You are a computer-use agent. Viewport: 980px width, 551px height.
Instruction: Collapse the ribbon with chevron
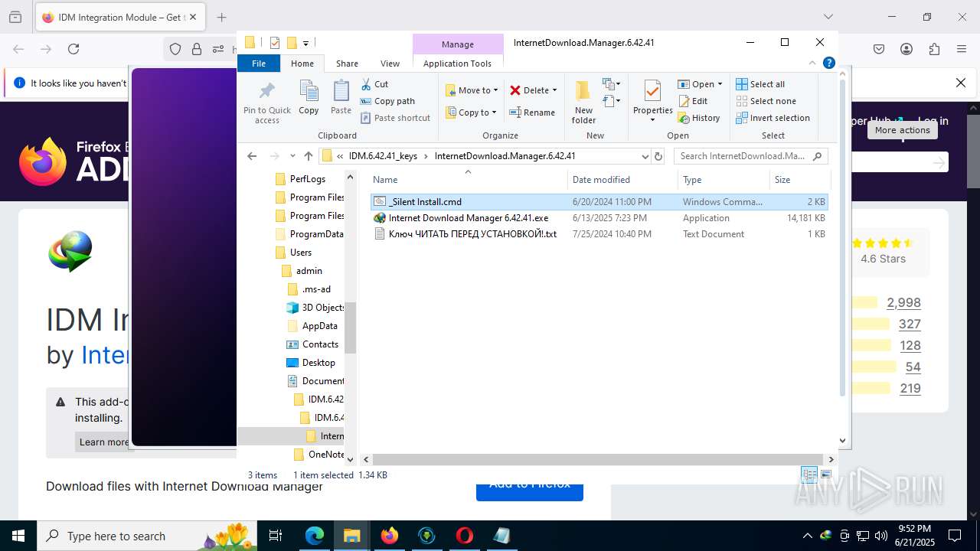click(813, 64)
